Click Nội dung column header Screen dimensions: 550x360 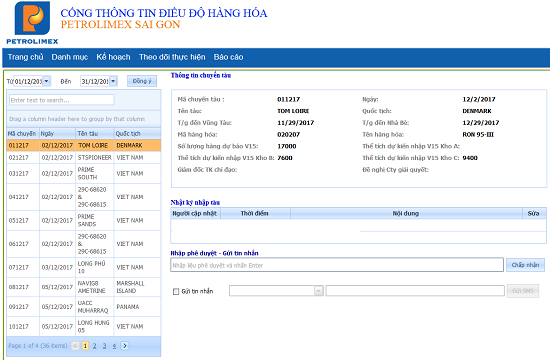(x=406, y=213)
